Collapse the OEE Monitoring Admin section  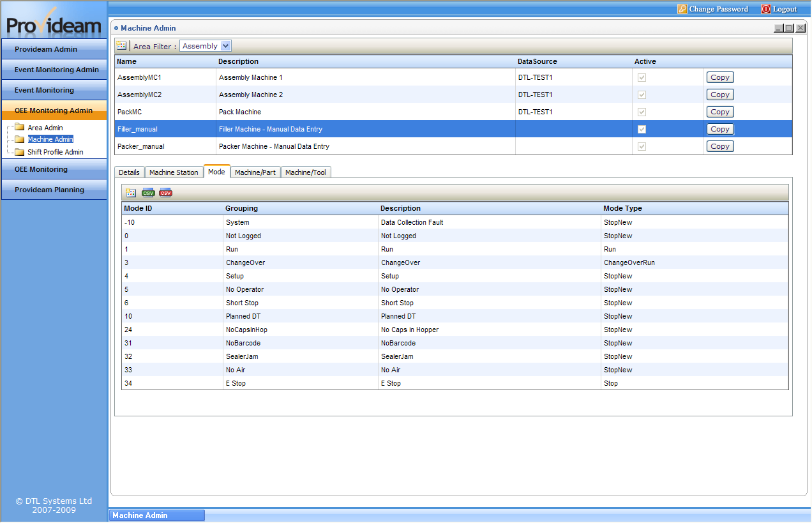54,110
